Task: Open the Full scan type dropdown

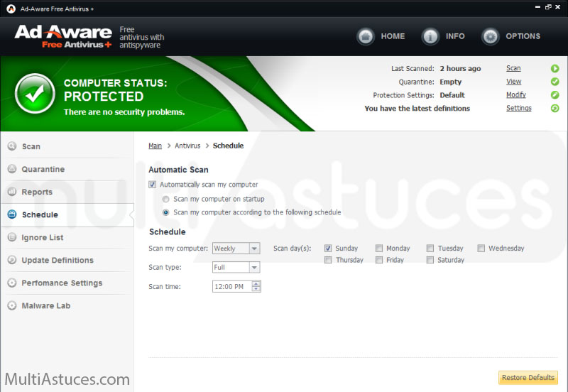Action: pos(254,268)
